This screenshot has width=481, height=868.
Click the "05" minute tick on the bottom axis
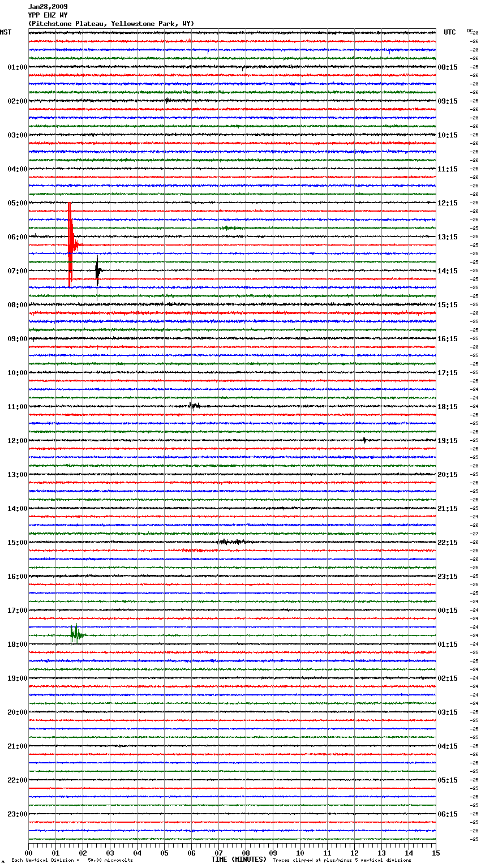164,853
